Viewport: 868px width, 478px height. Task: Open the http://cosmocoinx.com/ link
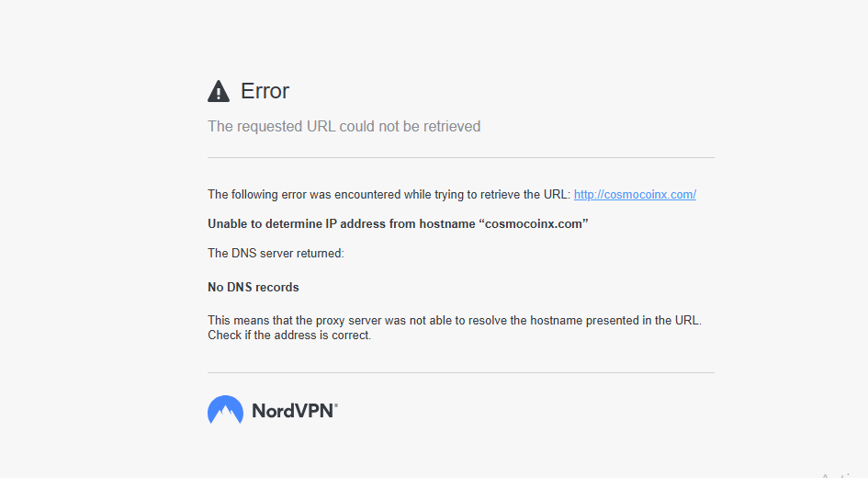click(635, 194)
